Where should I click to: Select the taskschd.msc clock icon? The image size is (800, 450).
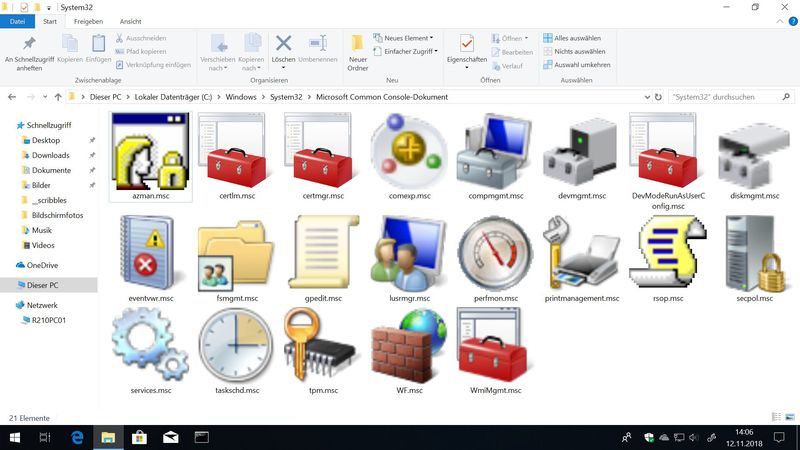click(236, 345)
